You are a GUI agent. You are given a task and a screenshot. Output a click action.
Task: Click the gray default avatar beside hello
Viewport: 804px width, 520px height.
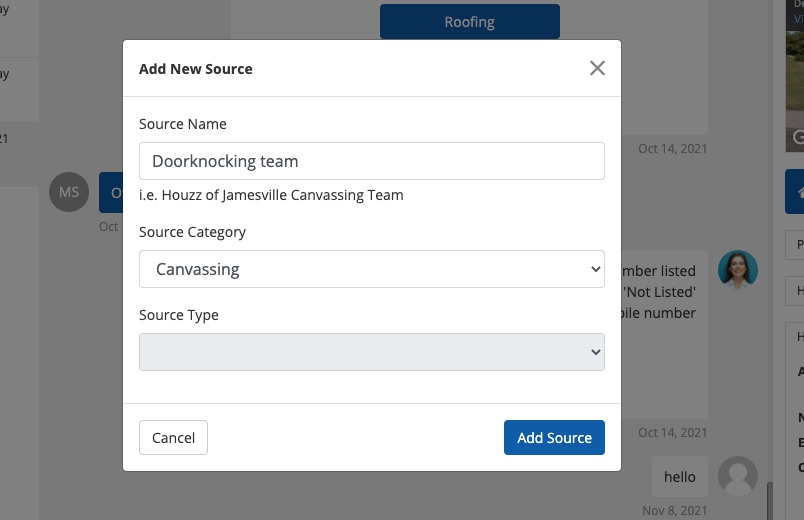[738, 476]
